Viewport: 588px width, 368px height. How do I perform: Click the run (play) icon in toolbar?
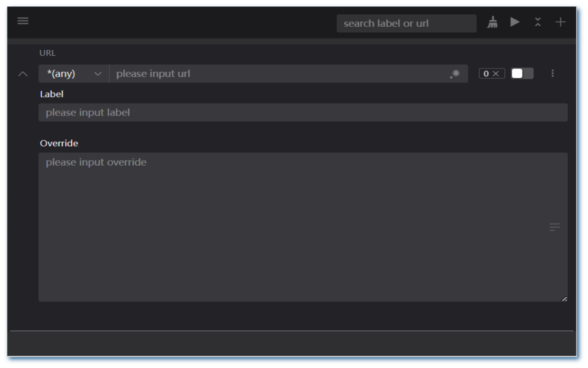[x=514, y=22]
